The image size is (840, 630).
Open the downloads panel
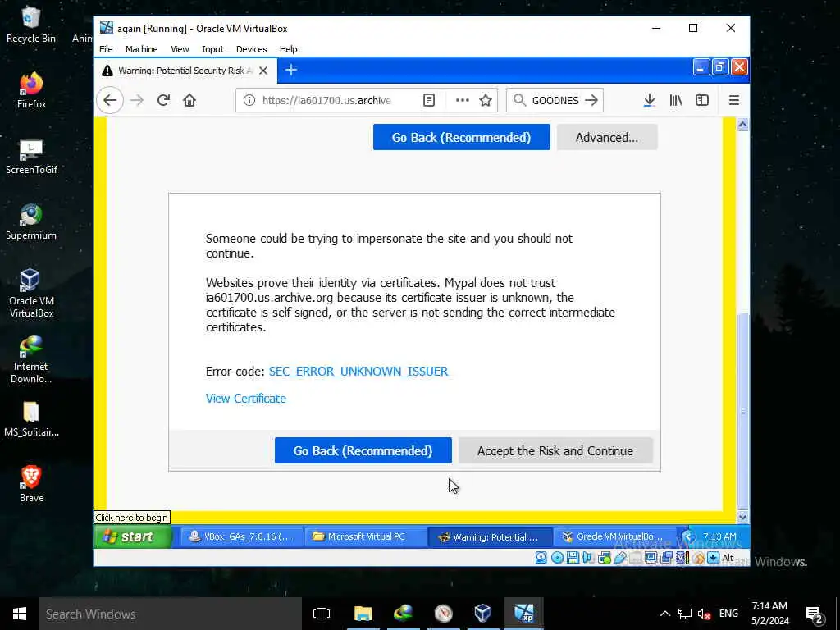[650, 100]
